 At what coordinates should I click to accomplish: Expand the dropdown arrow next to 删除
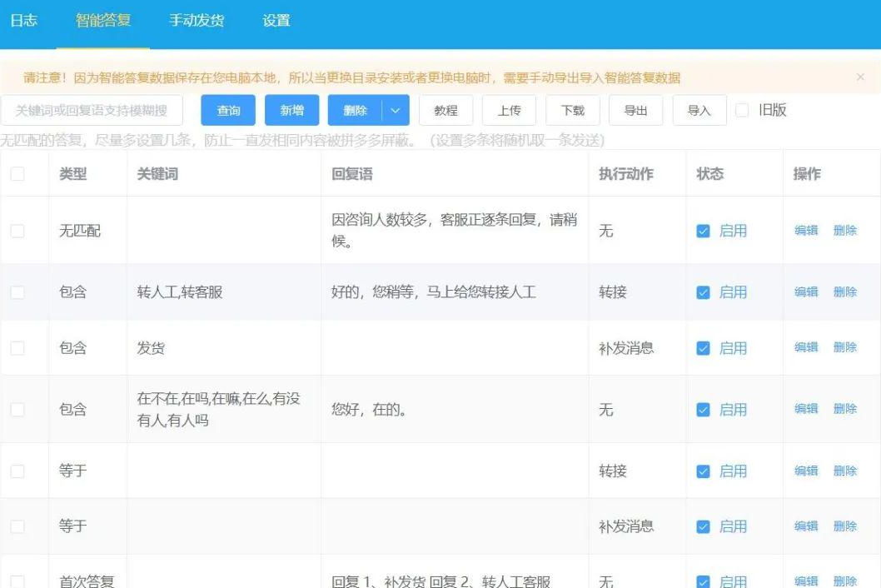[x=395, y=109]
